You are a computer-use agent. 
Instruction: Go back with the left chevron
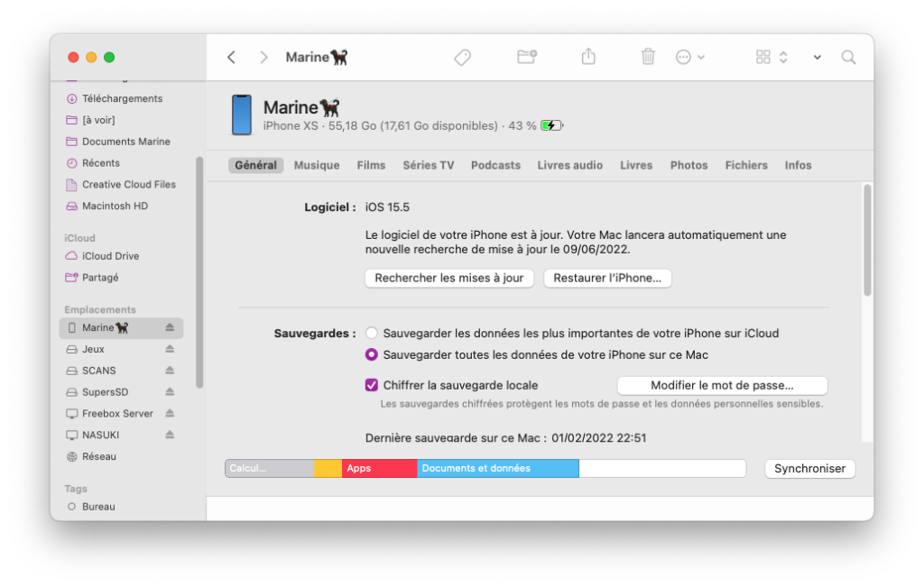point(231,57)
